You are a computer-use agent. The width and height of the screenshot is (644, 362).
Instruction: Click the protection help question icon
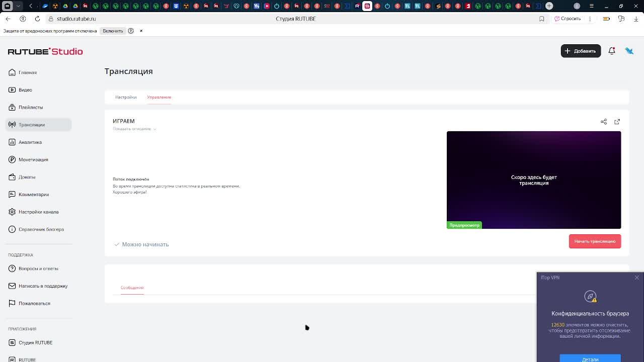(131, 31)
